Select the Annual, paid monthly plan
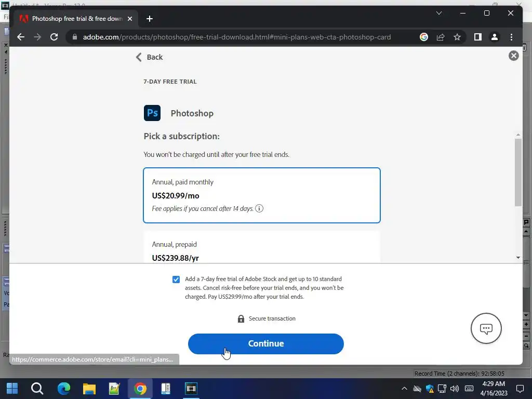Viewport: 532px width, 399px height. tap(262, 195)
